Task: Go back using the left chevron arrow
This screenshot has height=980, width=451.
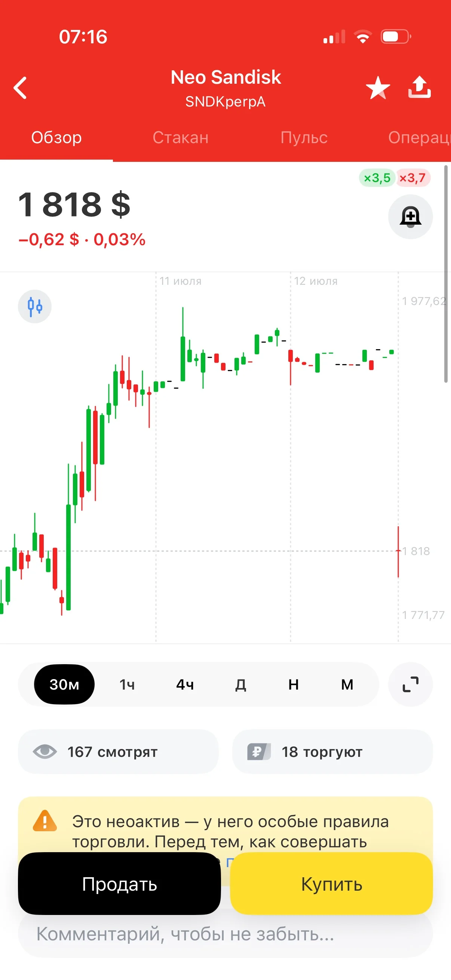Action: point(20,88)
